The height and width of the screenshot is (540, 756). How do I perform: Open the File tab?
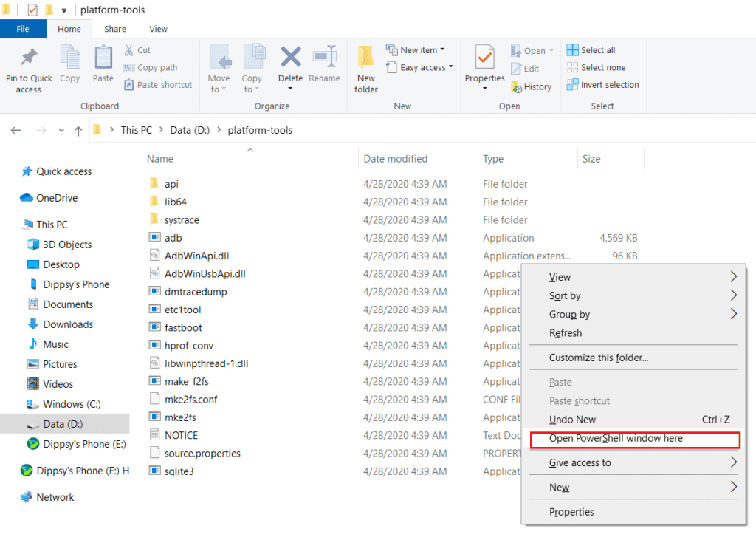pos(23,29)
